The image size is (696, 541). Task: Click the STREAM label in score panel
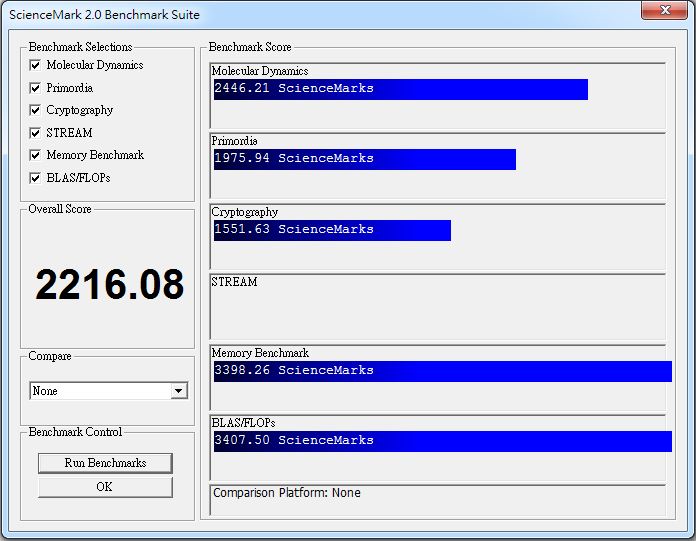coord(234,282)
